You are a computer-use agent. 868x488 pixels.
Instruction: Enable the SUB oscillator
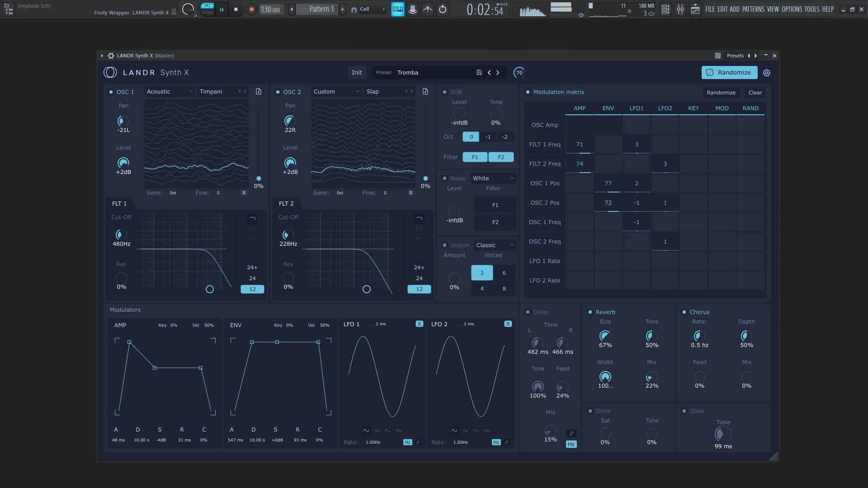point(444,92)
